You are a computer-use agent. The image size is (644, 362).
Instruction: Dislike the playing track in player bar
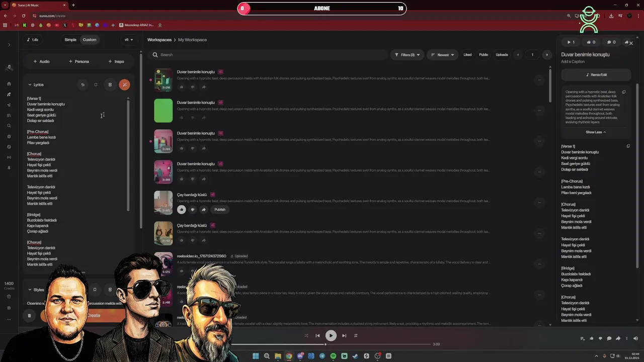pyautogui.click(x=600, y=338)
